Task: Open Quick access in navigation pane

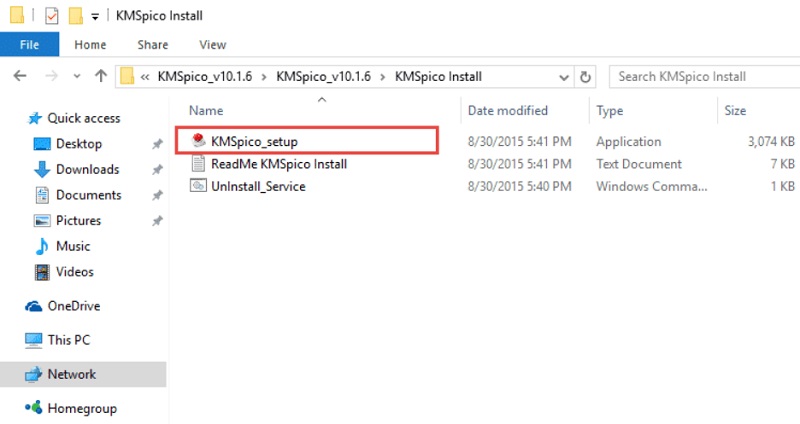Action: point(84,118)
